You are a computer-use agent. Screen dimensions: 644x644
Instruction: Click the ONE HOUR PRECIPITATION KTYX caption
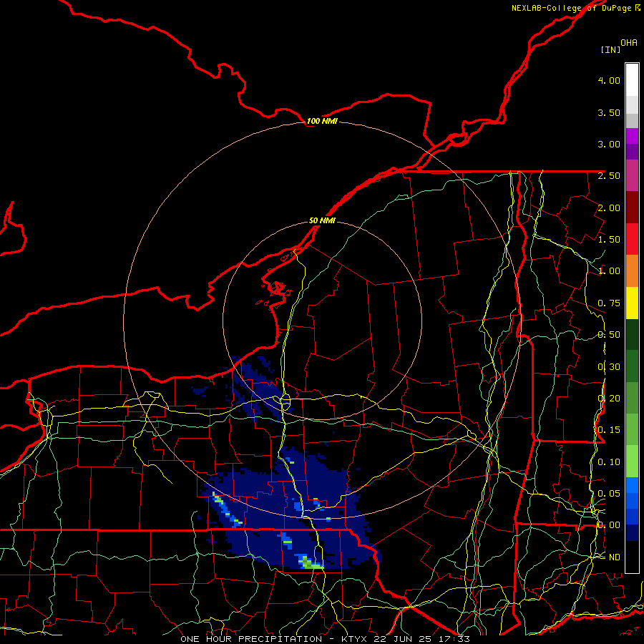pyautogui.click(x=325, y=639)
